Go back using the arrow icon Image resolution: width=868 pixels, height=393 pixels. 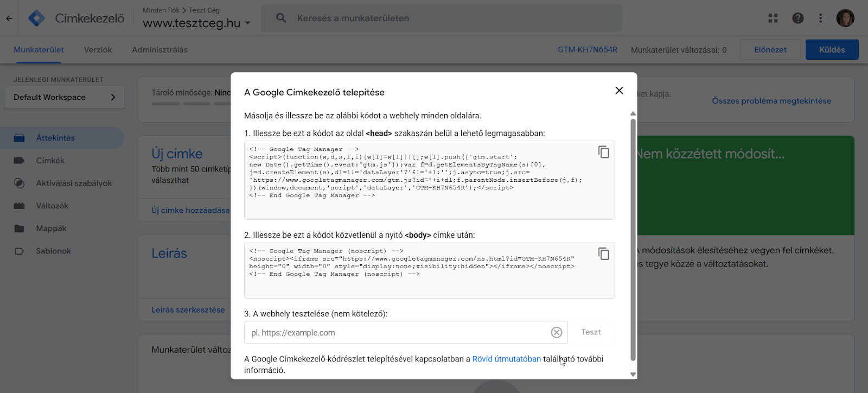point(9,18)
